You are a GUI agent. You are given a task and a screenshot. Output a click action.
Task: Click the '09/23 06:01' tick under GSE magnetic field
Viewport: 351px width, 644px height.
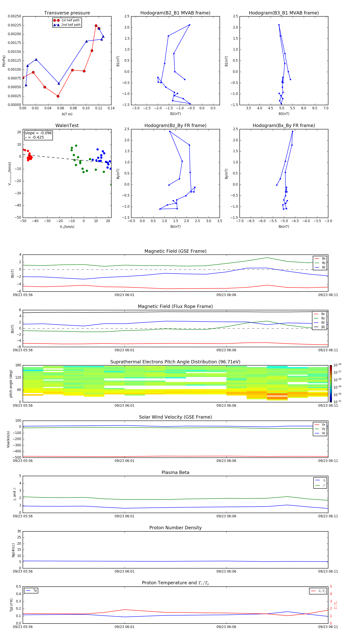tap(124, 295)
